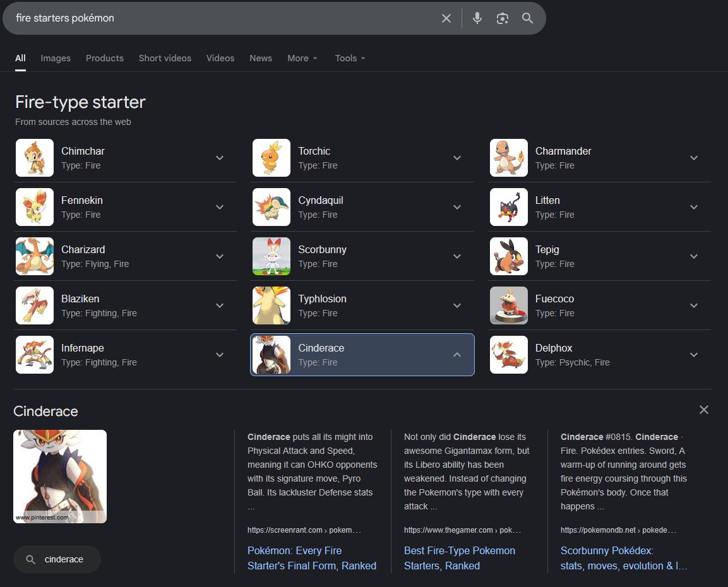Viewport: 728px width, 587px height.
Task: Expand the Scorbunny entry chevron
Action: point(457,256)
